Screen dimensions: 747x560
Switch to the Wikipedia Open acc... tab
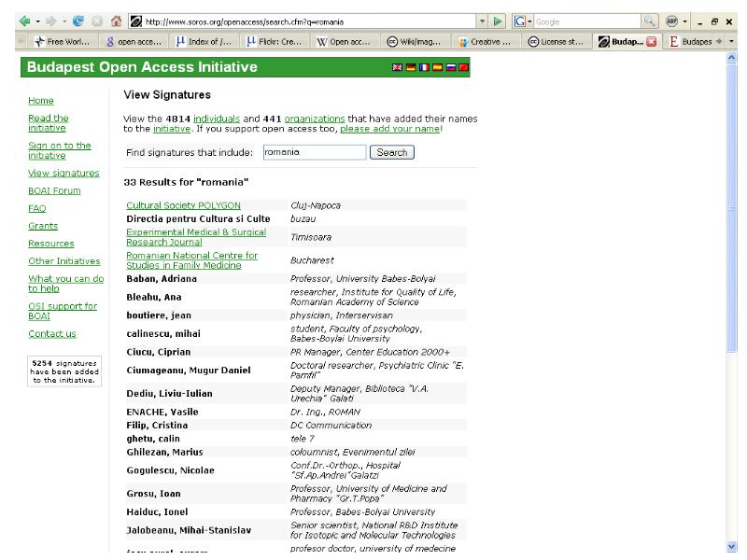(x=344, y=42)
